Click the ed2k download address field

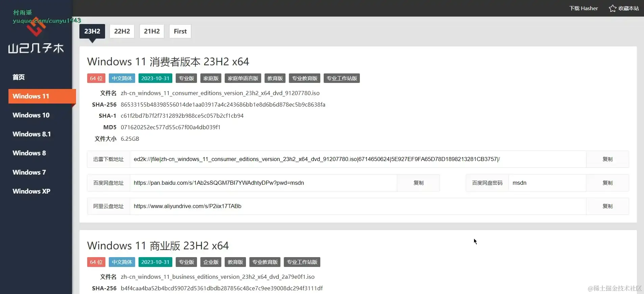[358, 159]
